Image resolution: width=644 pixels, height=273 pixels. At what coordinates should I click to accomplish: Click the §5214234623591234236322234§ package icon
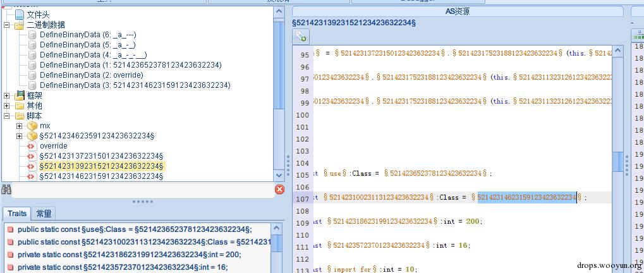32,136
